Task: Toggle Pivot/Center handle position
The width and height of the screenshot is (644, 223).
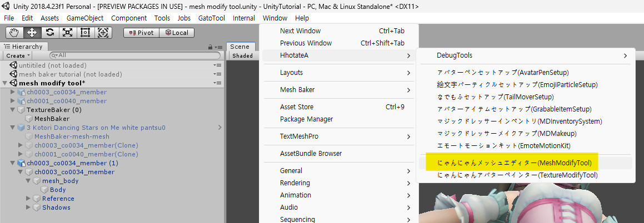Action: click(141, 33)
